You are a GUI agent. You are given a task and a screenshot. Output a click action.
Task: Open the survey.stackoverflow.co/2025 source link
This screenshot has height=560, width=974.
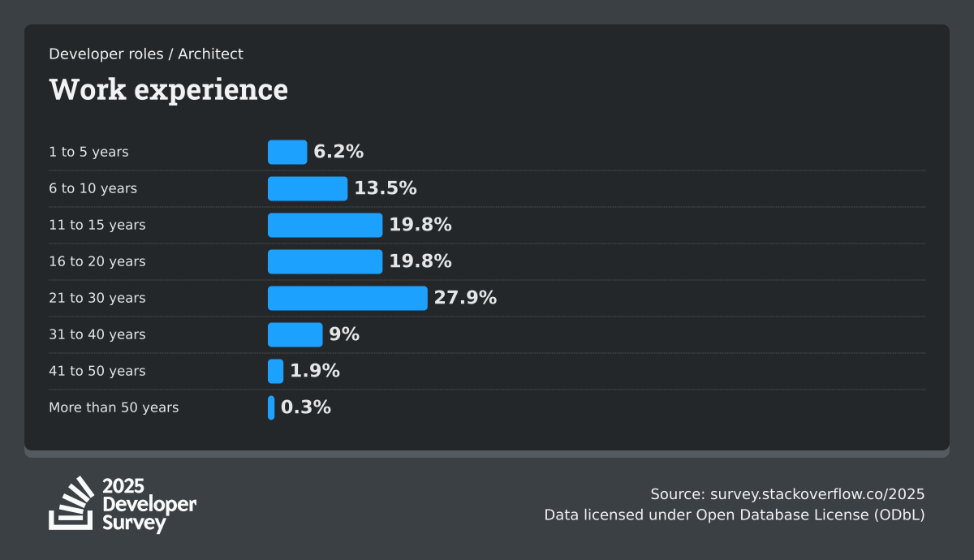pyautogui.click(x=817, y=494)
